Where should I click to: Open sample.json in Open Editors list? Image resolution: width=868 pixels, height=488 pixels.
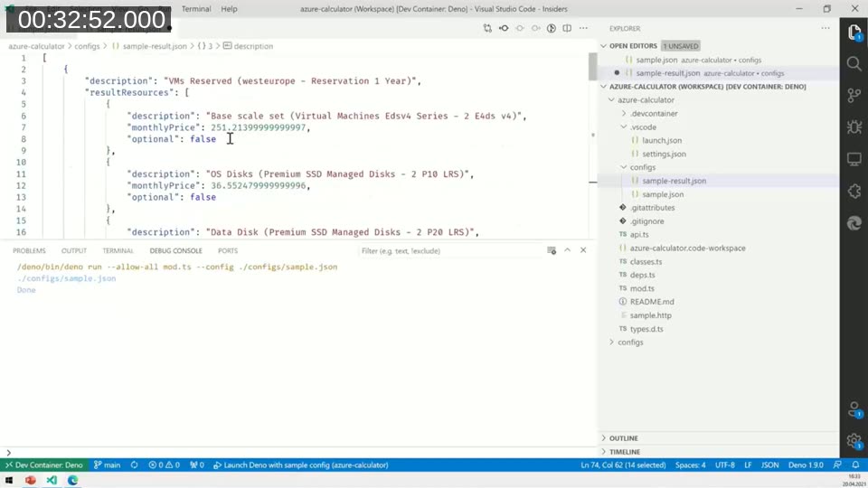click(x=719, y=60)
